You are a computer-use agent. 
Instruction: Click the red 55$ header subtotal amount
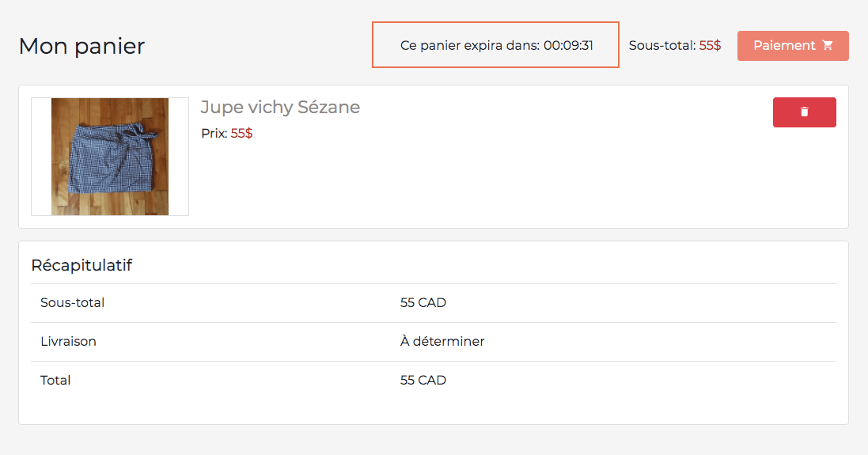pos(710,46)
